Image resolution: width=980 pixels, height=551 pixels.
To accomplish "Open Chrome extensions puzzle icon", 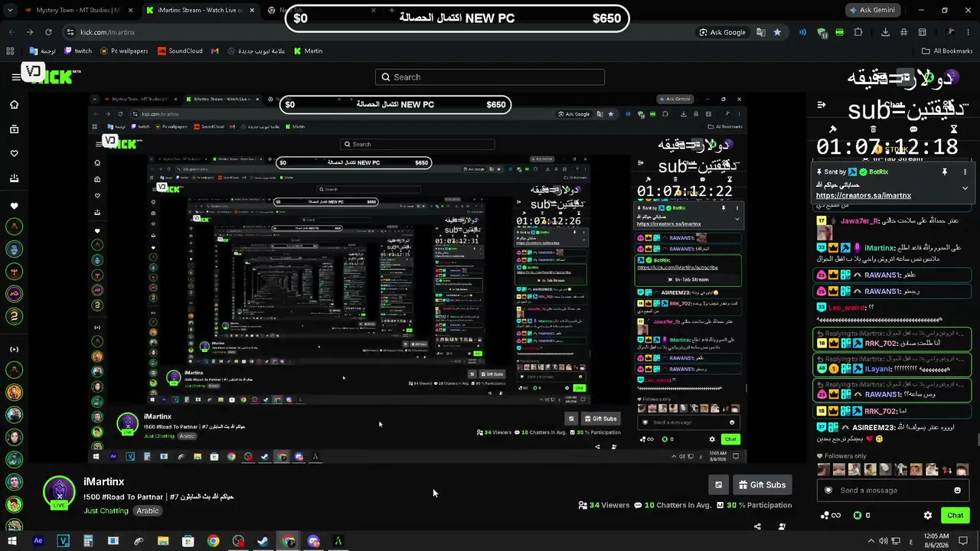I will pos(858,32).
